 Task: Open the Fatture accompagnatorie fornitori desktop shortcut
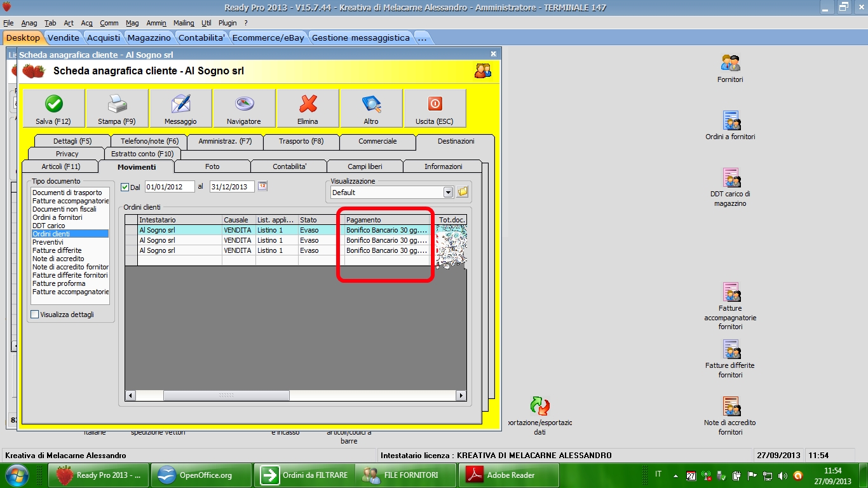pyautogui.click(x=730, y=306)
